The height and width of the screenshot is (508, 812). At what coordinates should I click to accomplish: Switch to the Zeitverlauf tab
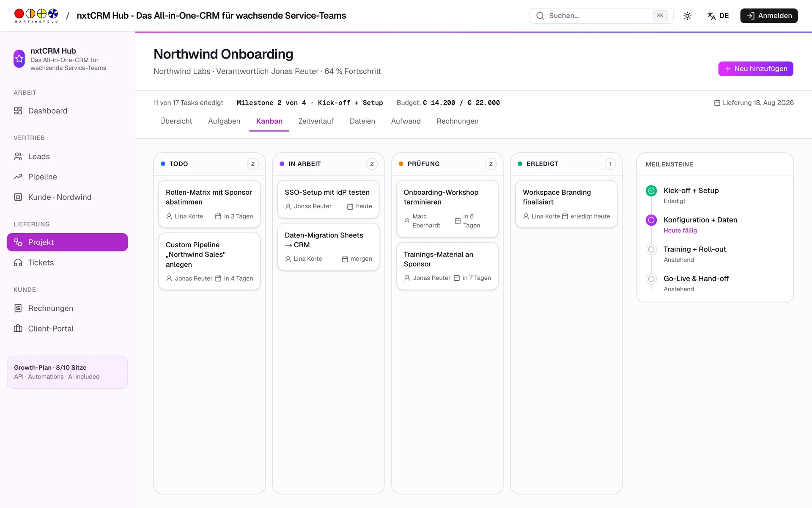(316, 121)
